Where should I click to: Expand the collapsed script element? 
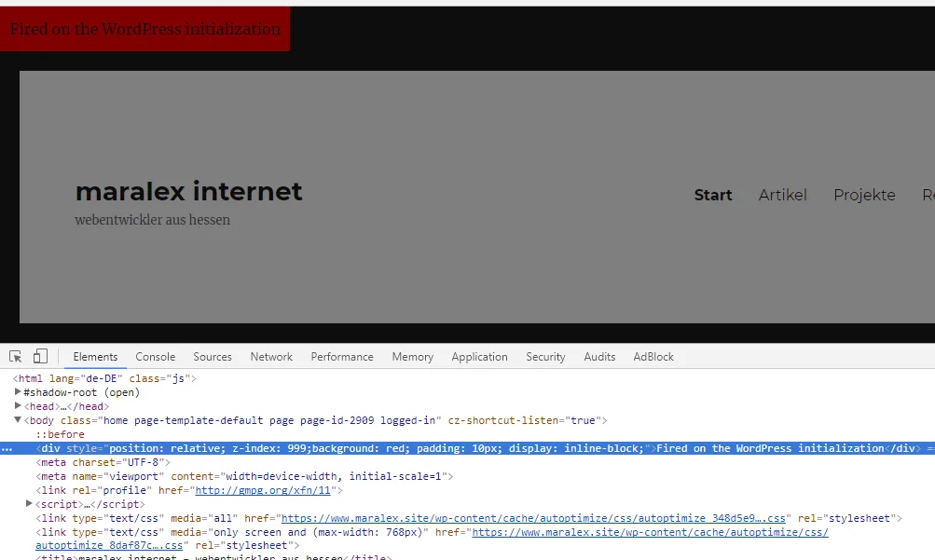29,503
